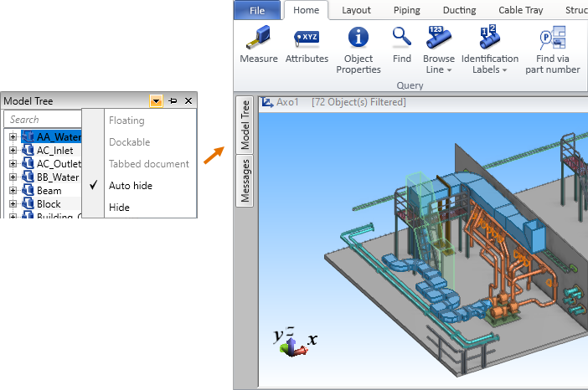Open Model Tree window position dropdown
Screen dimensions: 588x390
click(156, 100)
